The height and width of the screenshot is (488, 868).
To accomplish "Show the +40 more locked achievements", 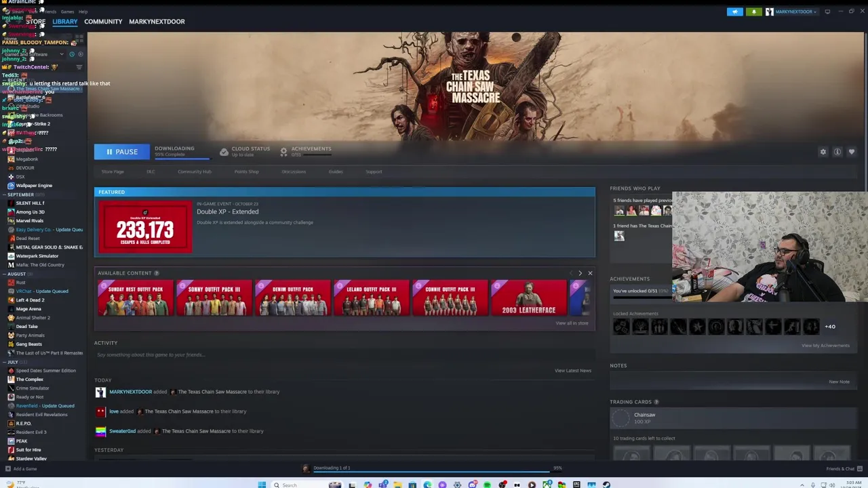I will [830, 327].
